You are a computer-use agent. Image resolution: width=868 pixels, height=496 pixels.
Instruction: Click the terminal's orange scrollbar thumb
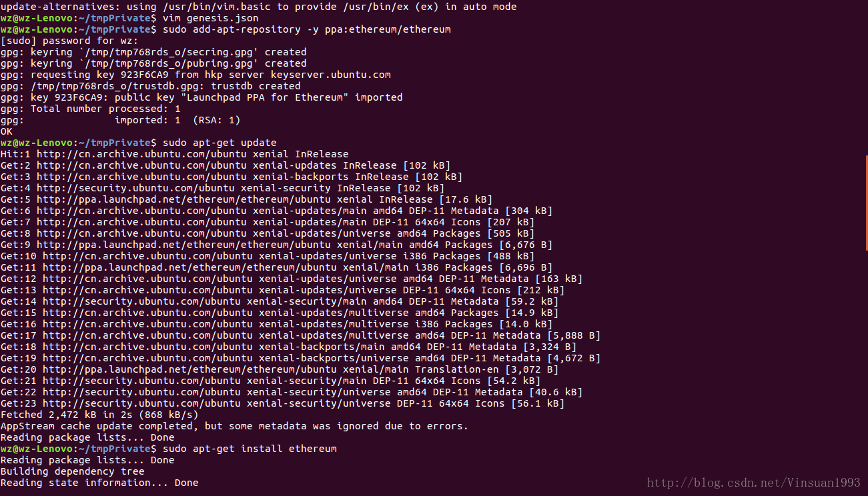click(866, 203)
